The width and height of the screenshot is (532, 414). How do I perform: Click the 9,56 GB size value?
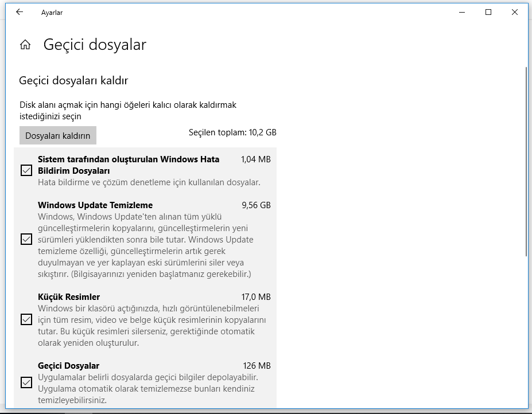[256, 205]
